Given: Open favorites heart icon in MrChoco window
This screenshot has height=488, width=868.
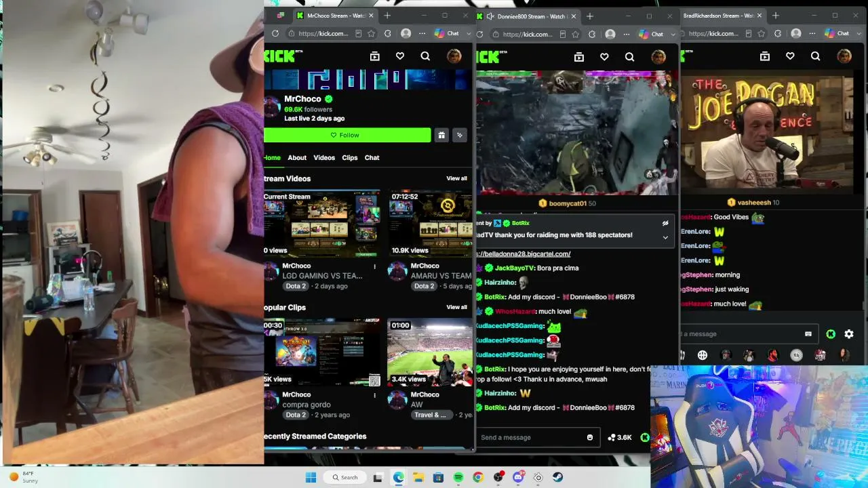Looking at the screenshot, I should click(x=400, y=56).
